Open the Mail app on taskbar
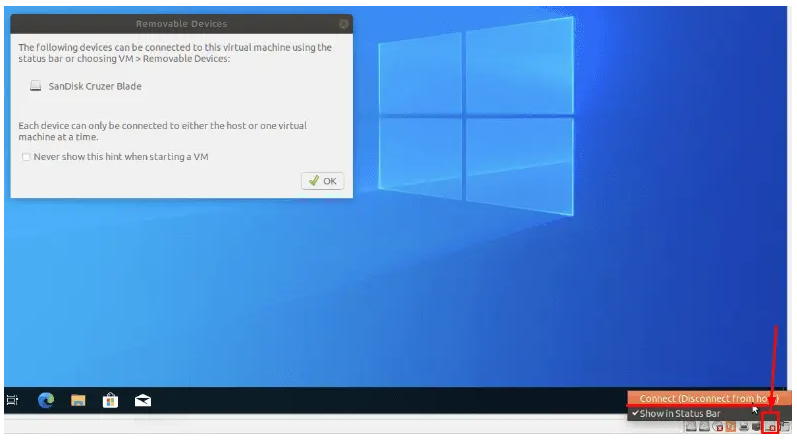The height and width of the screenshot is (441, 797). coord(143,401)
